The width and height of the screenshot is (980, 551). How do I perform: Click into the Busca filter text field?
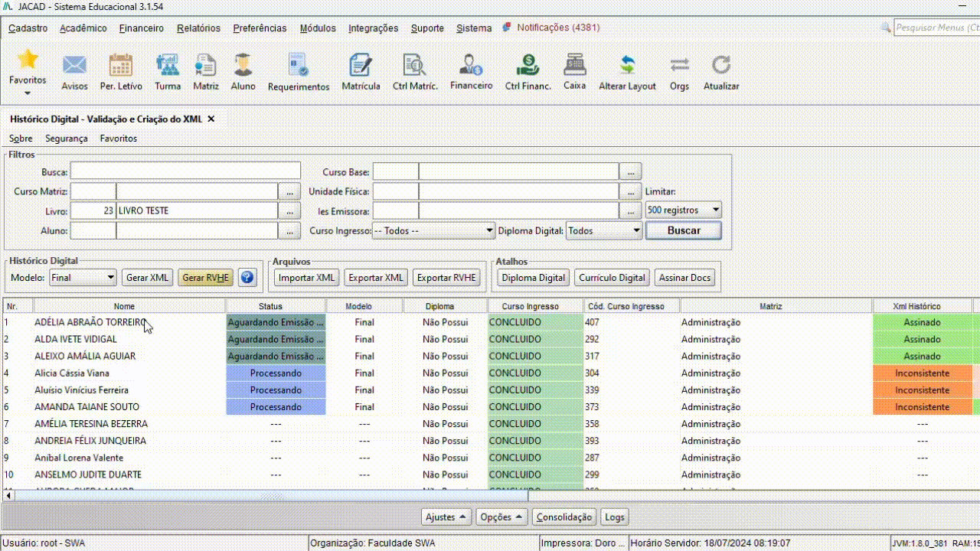tap(185, 171)
